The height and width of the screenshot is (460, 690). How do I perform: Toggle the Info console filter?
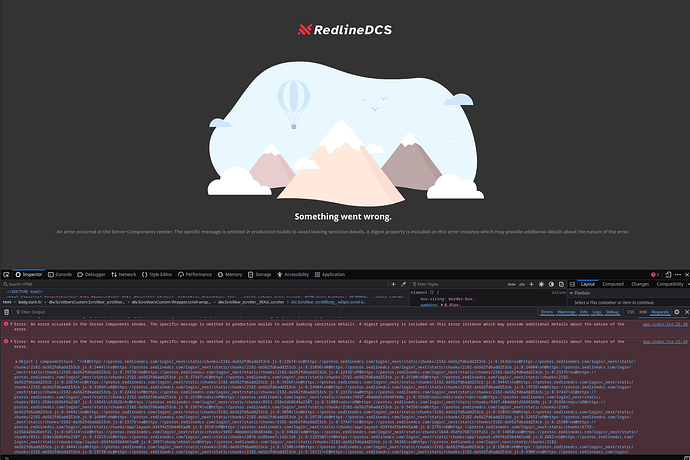584,312
